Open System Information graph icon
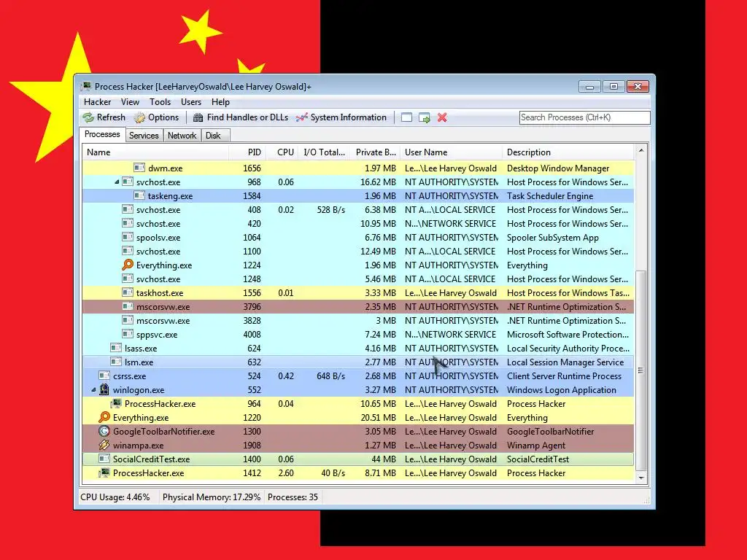 (x=301, y=117)
